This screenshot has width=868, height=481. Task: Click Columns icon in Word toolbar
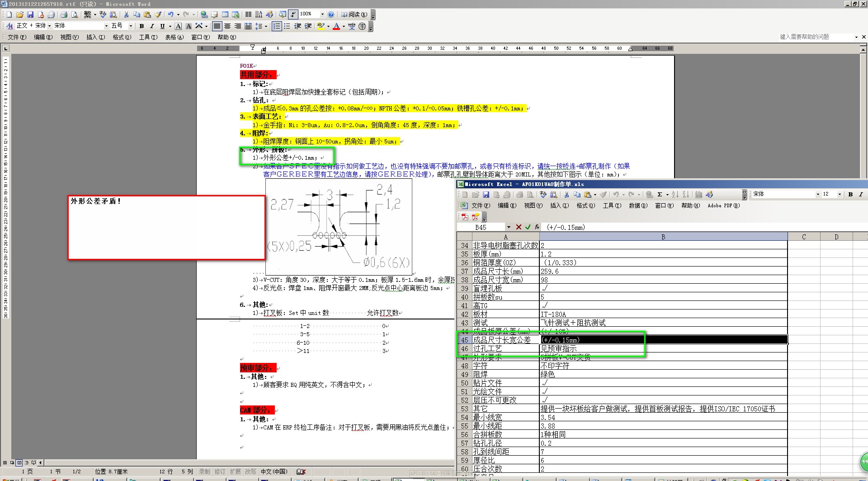248,14
